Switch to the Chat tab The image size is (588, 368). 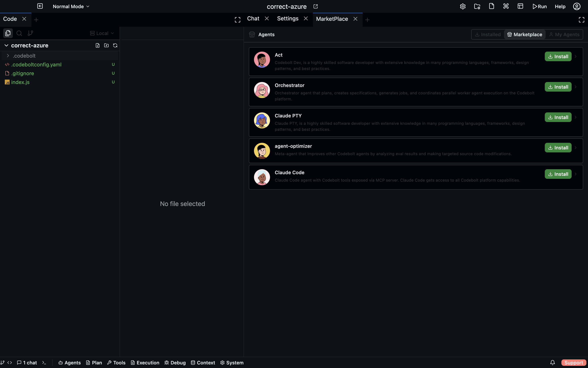coord(253,18)
